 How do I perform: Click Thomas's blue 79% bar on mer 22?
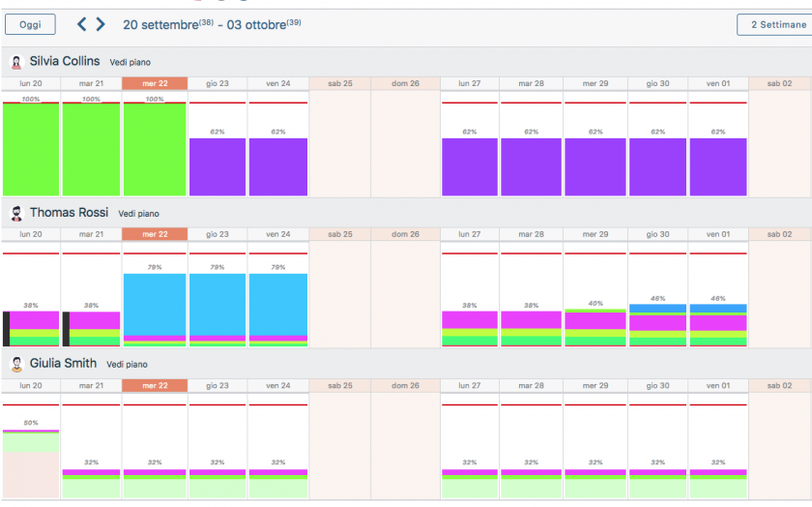point(155,304)
